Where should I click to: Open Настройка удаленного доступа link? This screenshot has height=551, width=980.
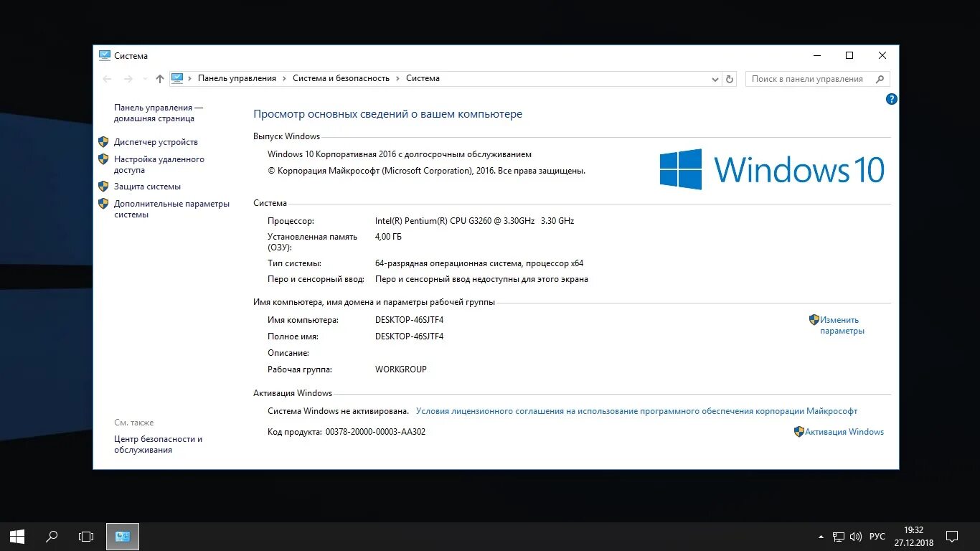click(159, 164)
